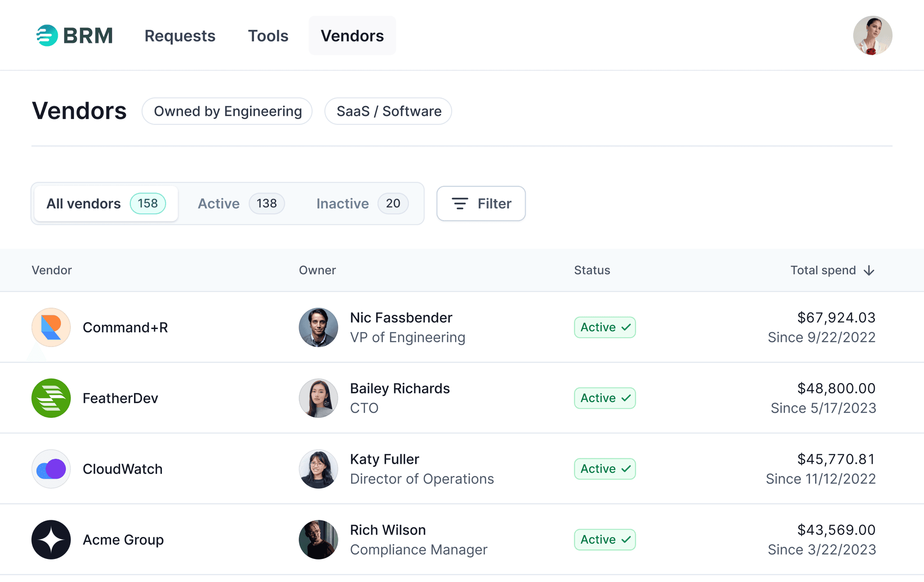The width and height of the screenshot is (924, 582).
Task: Click Rich Wilson's profile photo
Action: point(318,540)
